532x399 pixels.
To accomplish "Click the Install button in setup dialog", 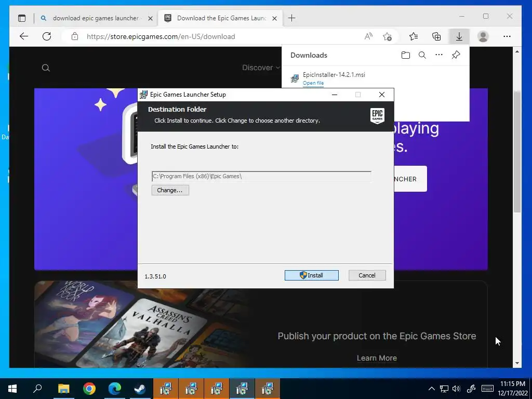I will [312, 275].
